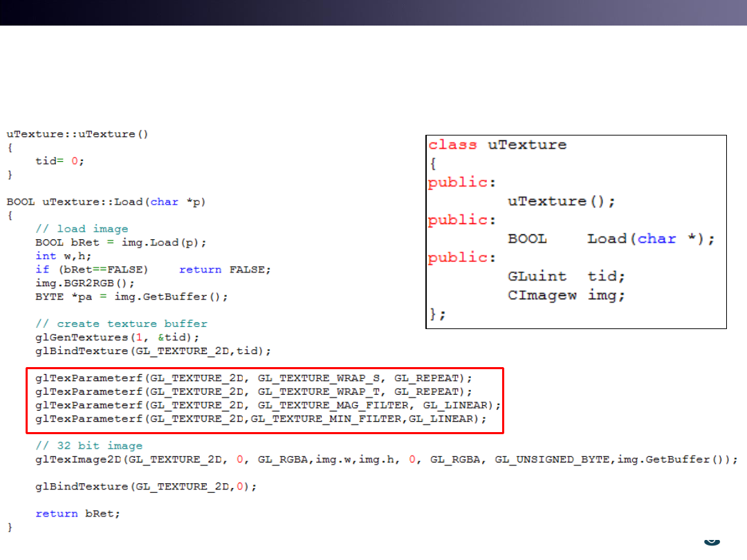Select the GL_TEXTURE_WRAP_S parameter line
747x560 pixels.
(254, 378)
